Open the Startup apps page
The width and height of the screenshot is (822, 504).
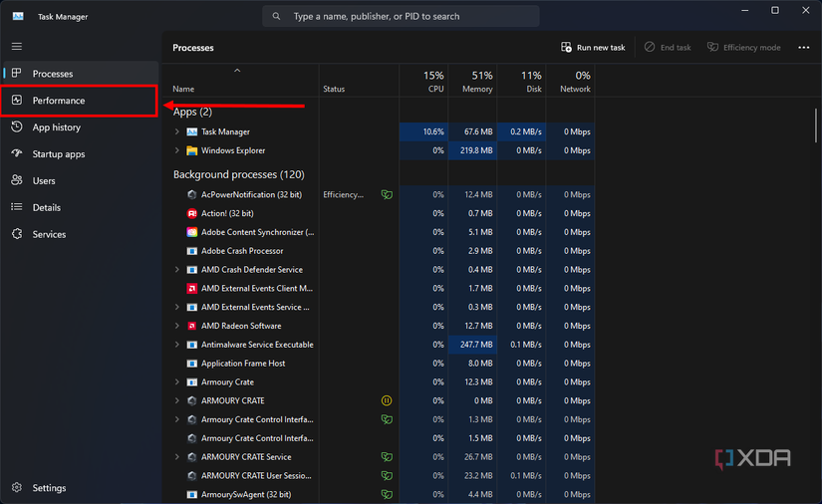(58, 154)
